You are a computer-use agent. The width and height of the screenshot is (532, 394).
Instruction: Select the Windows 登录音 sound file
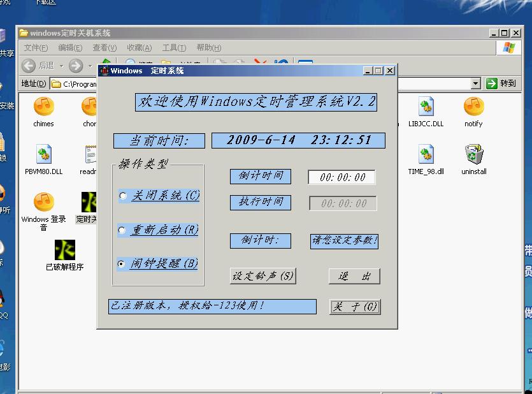coord(44,202)
